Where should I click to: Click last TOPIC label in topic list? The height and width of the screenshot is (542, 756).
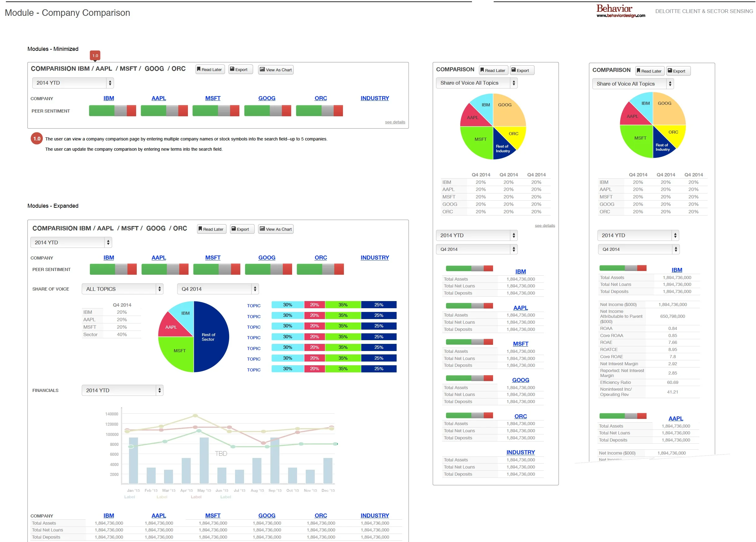[254, 370]
